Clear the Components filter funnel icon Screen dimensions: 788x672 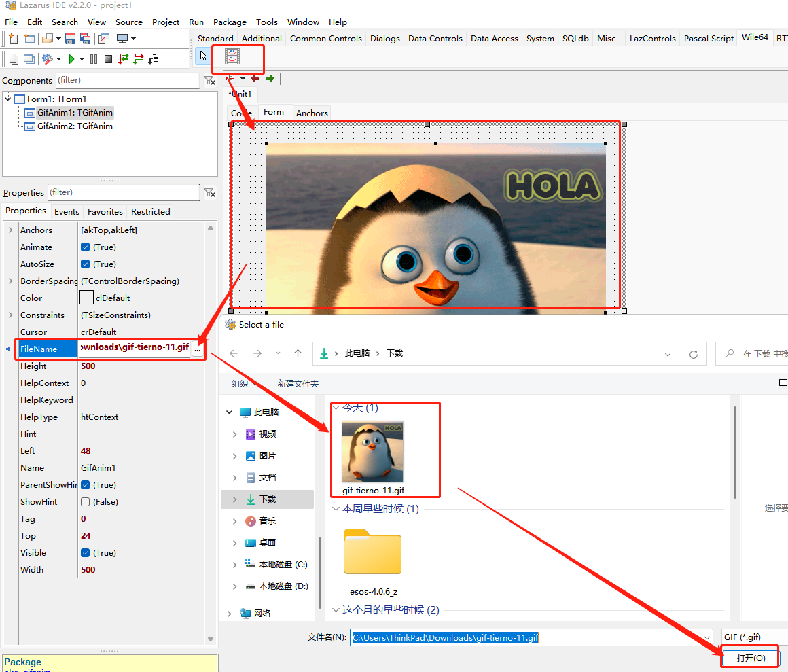pyautogui.click(x=210, y=80)
